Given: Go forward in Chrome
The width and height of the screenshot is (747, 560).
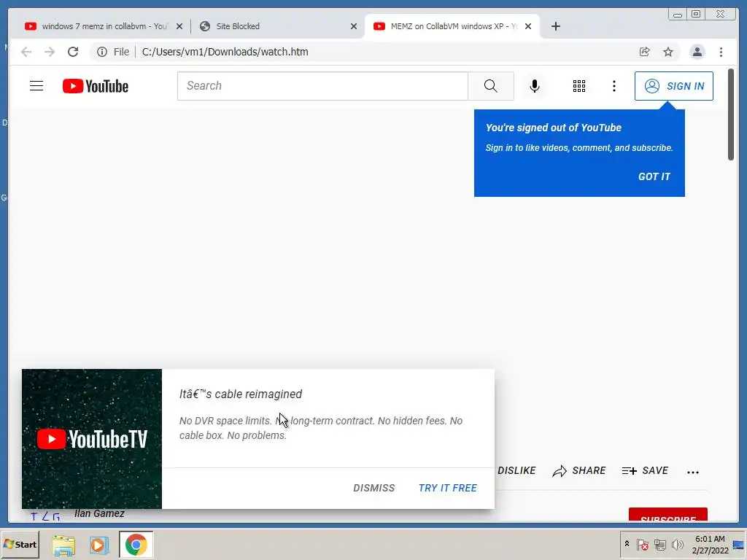Looking at the screenshot, I should pos(50,52).
